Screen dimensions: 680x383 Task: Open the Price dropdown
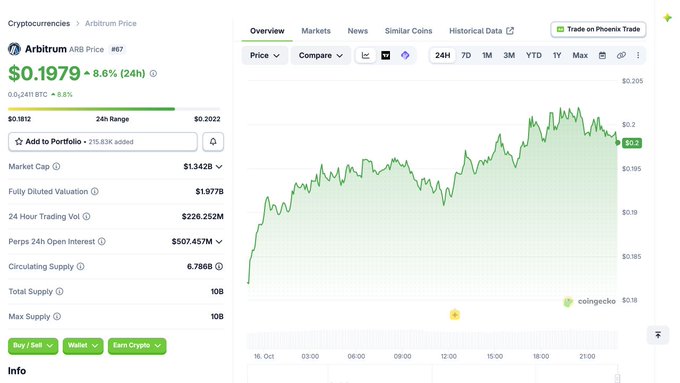(265, 56)
